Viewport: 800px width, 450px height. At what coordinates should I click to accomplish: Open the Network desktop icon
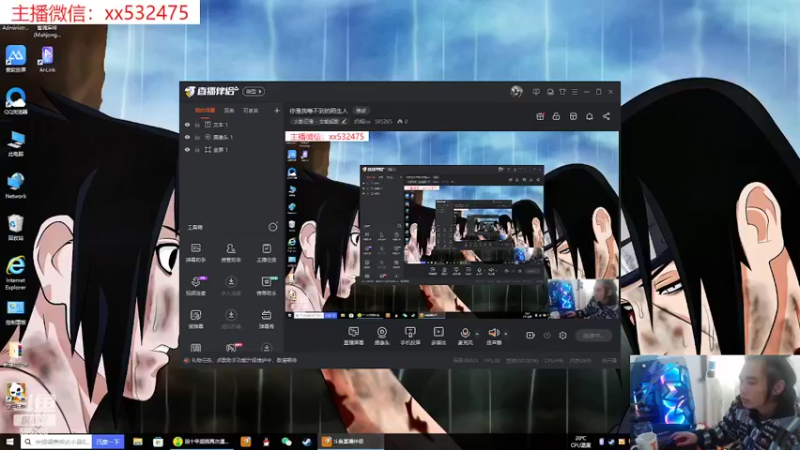click(x=16, y=186)
